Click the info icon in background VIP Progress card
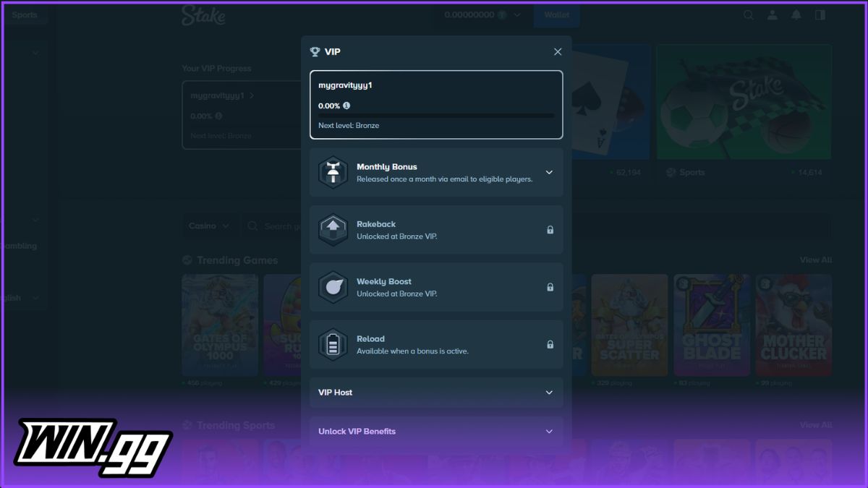868x488 pixels. 218,116
